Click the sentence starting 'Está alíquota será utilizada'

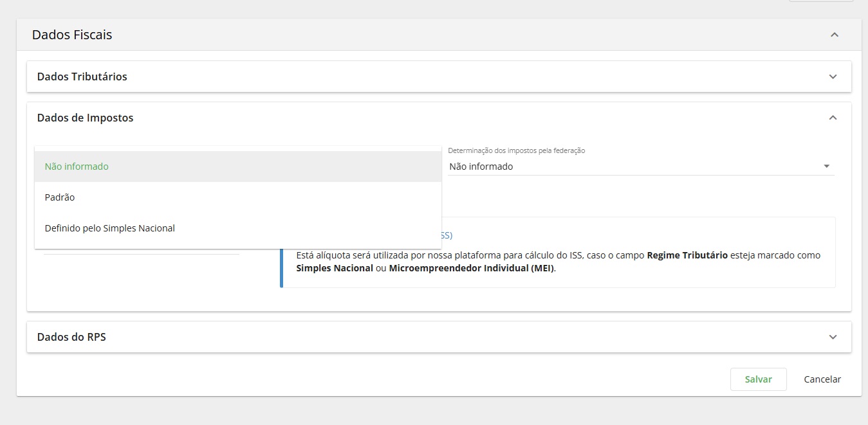pyautogui.click(x=438, y=255)
